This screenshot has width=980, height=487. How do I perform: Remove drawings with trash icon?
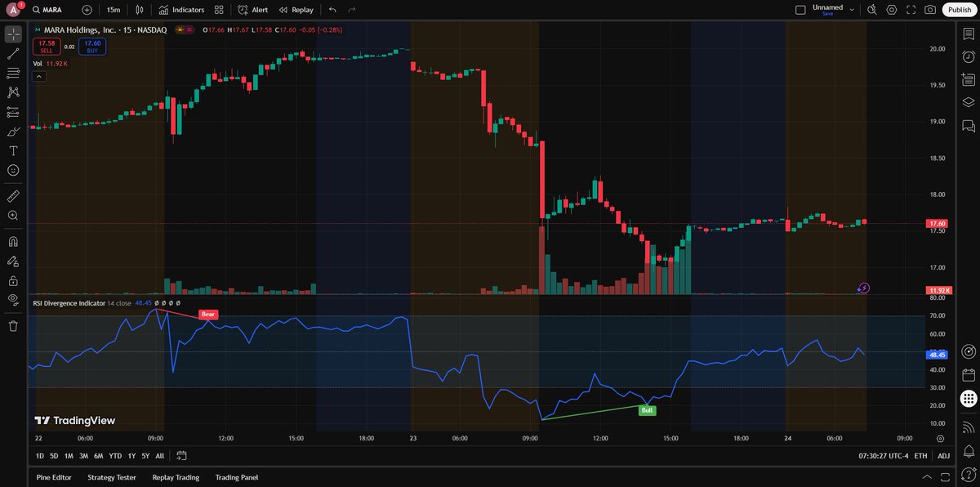13,326
